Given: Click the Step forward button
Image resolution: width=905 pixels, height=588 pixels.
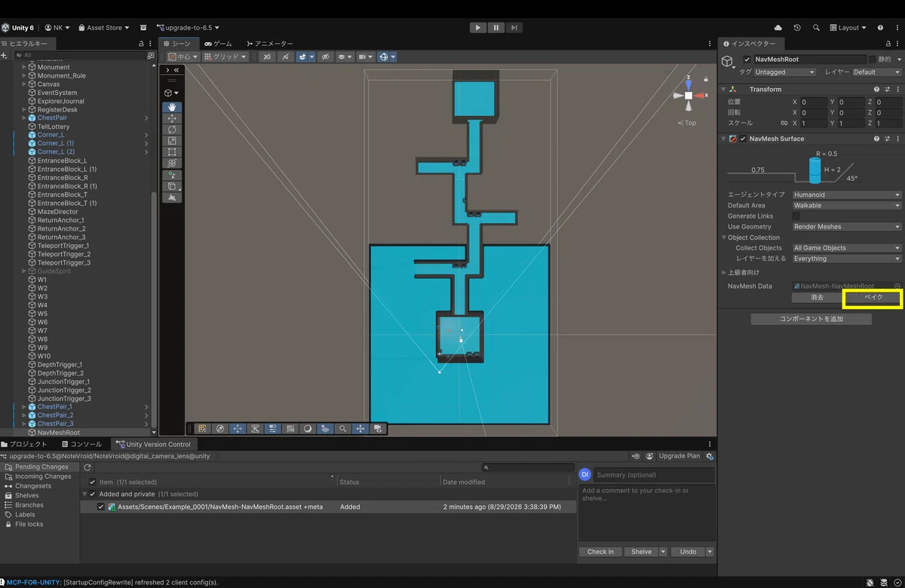Looking at the screenshot, I should coord(513,28).
